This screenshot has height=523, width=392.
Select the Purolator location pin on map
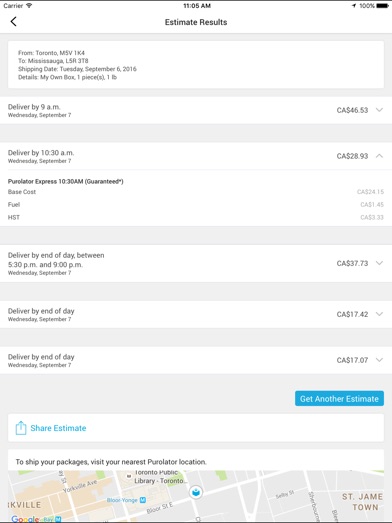pos(196,492)
